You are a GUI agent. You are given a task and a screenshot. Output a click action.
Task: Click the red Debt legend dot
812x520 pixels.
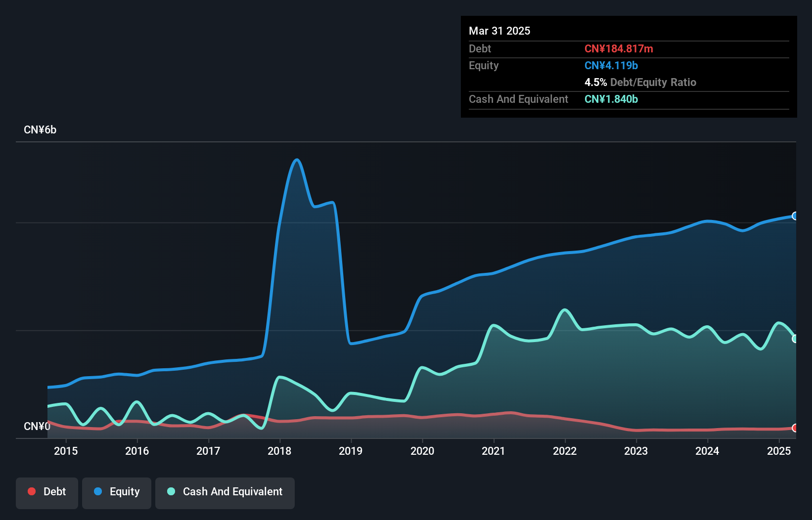click(x=32, y=491)
